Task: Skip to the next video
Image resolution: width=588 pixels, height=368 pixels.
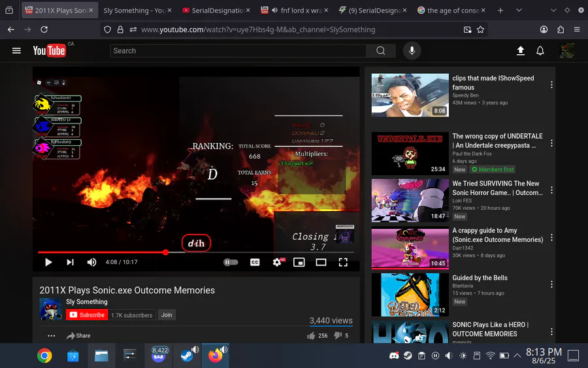Action: pyautogui.click(x=70, y=262)
